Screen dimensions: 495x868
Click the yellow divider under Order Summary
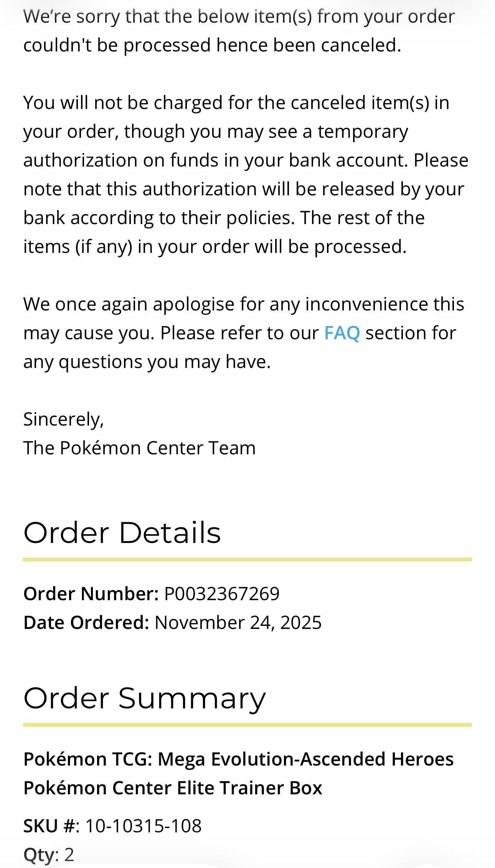pyautogui.click(x=247, y=724)
